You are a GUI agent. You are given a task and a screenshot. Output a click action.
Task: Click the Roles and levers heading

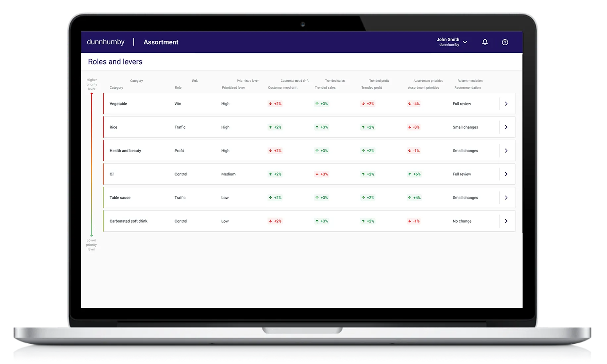115,62
